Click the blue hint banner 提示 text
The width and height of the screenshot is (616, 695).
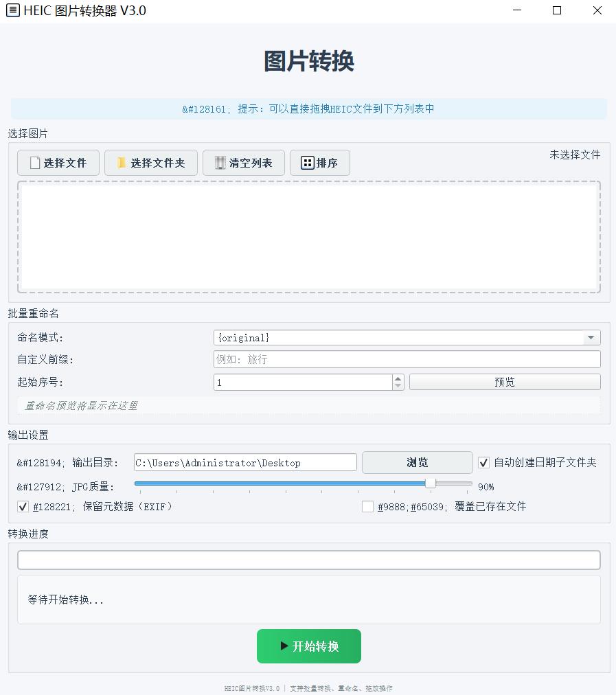308,109
